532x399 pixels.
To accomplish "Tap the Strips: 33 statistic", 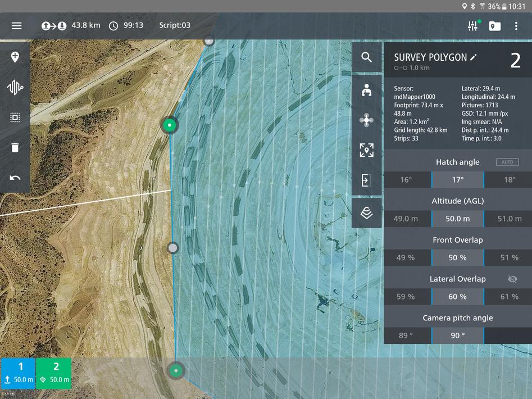I will point(406,138).
